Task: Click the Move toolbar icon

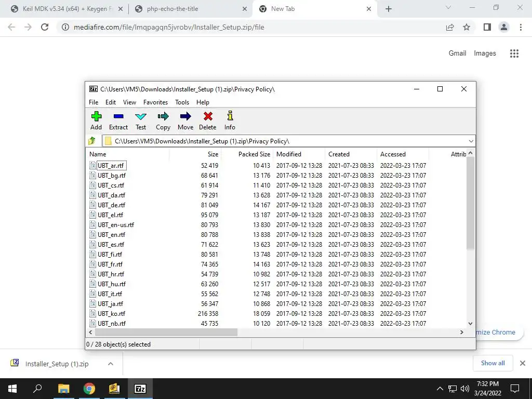Action: pyautogui.click(x=185, y=116)
